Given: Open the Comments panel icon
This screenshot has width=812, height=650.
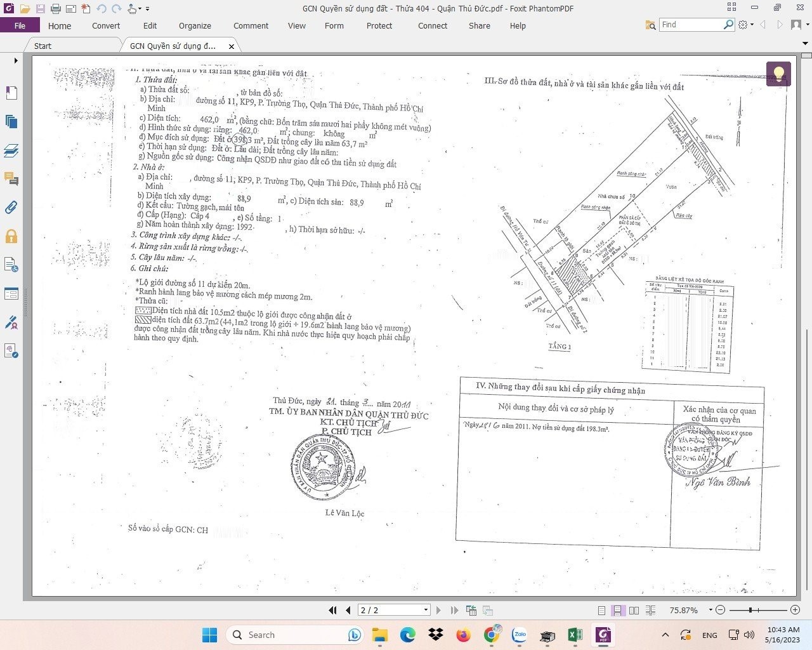Looking at the screenshot, I should tap(11, 178).
